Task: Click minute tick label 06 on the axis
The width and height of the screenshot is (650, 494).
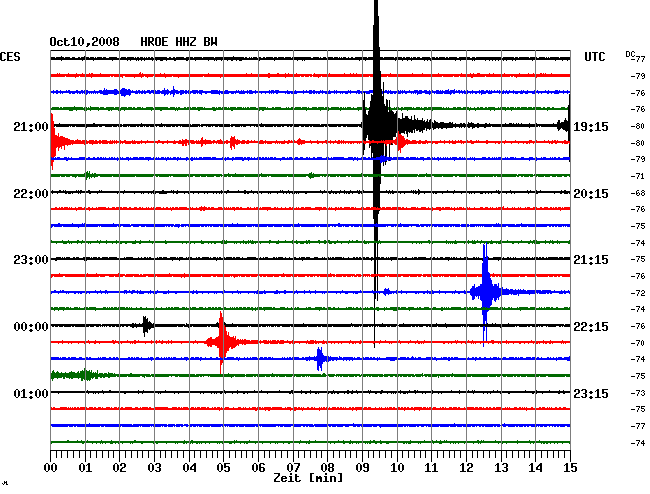Action: (x=258, y=468)
